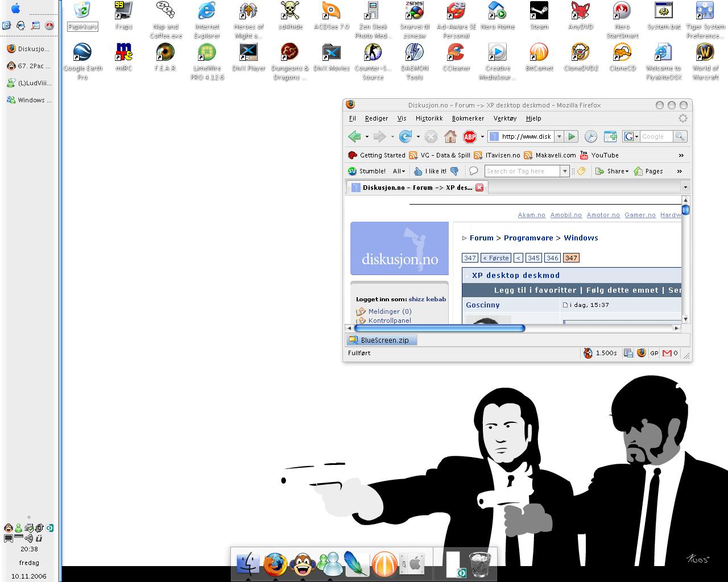Click the horizontal scrollbar thumb in Firefox
728x582 pixels.
click(439, 328)
